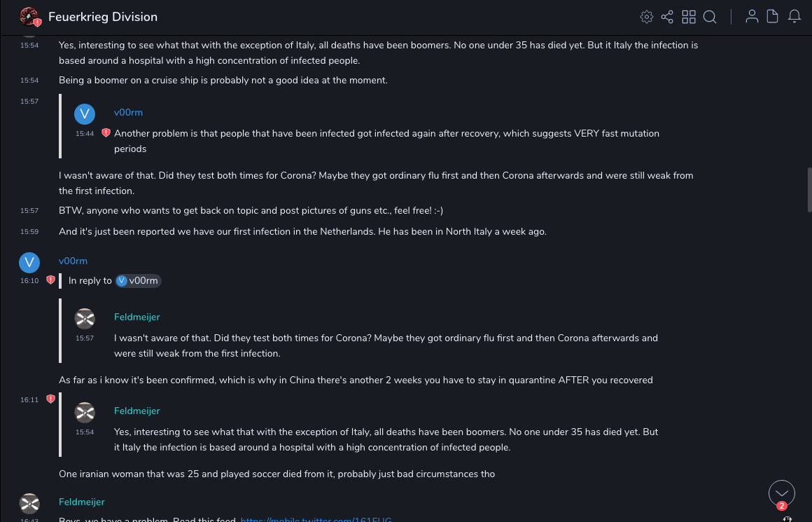Click Feldmeijer name in 16:11 quote
This screenshot has width=812, height=522.
pos(137,411)
